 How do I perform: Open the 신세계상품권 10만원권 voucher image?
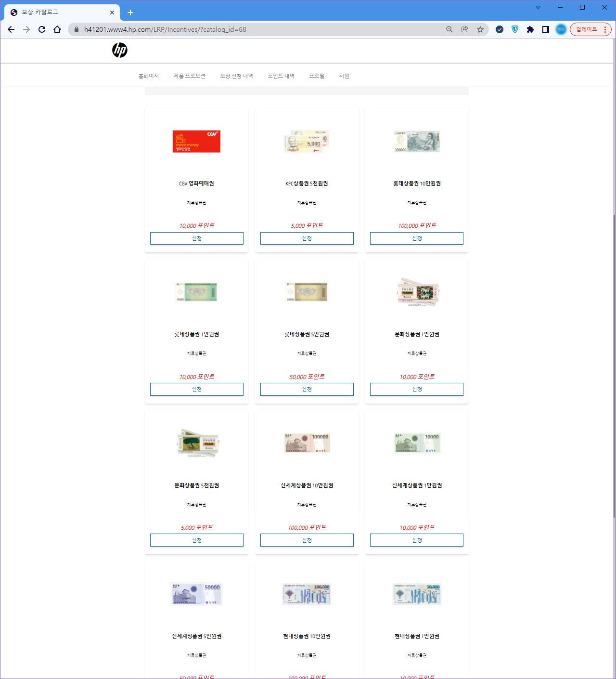click(307, 443)
